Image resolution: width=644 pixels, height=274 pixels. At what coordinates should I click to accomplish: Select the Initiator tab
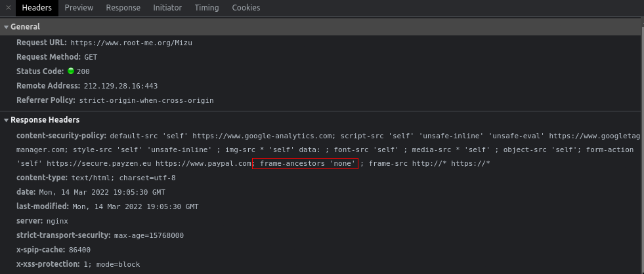tap(167, 7)
